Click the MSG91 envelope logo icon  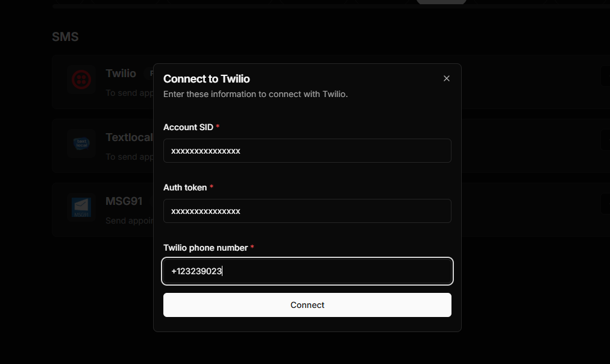point(81,207)
